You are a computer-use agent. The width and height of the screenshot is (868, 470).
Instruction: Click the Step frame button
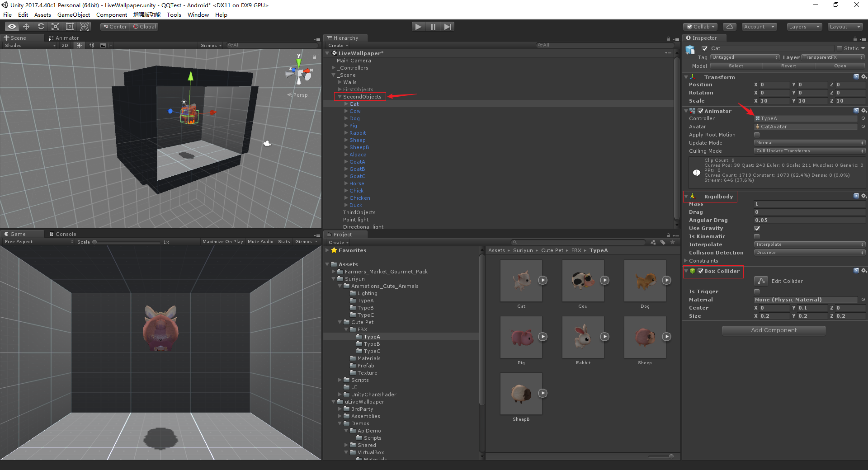[x=448, y=27]
